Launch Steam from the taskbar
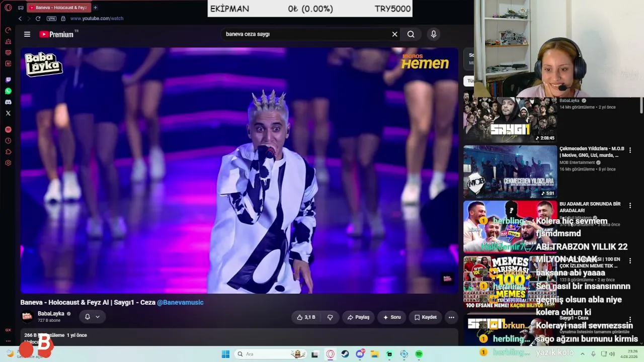 click(x=345, y=354)
